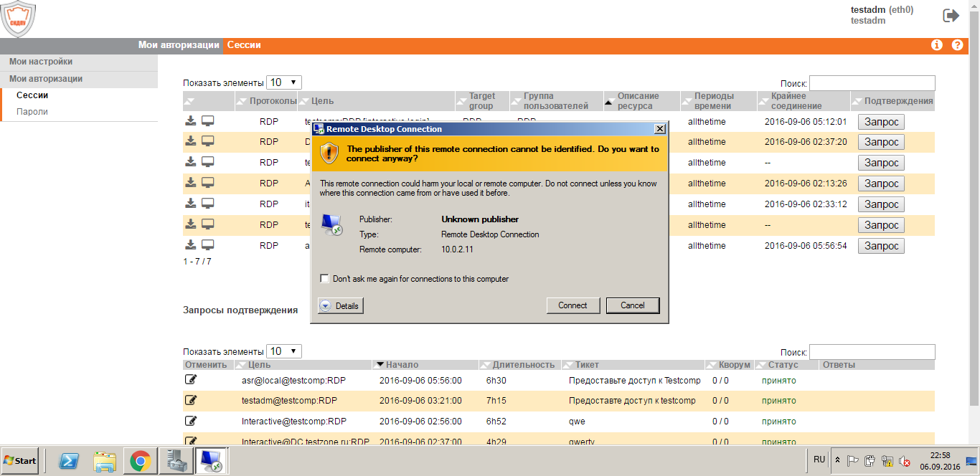Open PowerShell from the taskbar
The image size is (980, 476).
point(69,461)
